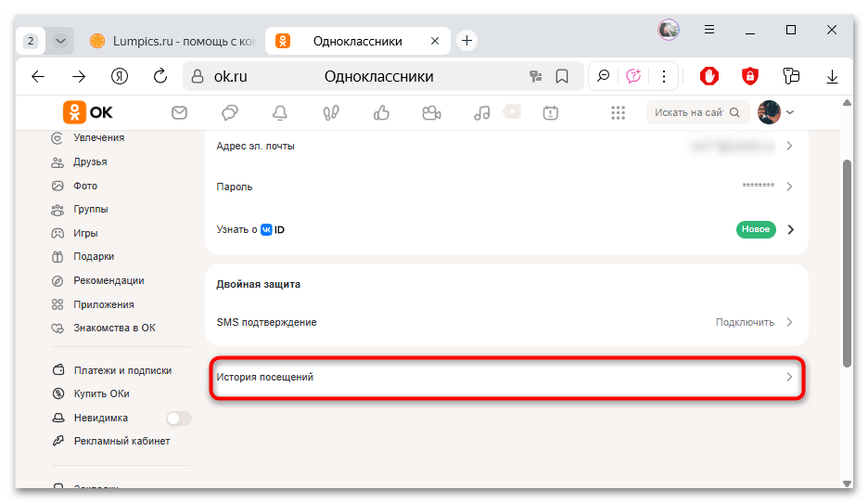
Task: Open Платежи и подписки in sidebar
Action: tap(122, 370)
